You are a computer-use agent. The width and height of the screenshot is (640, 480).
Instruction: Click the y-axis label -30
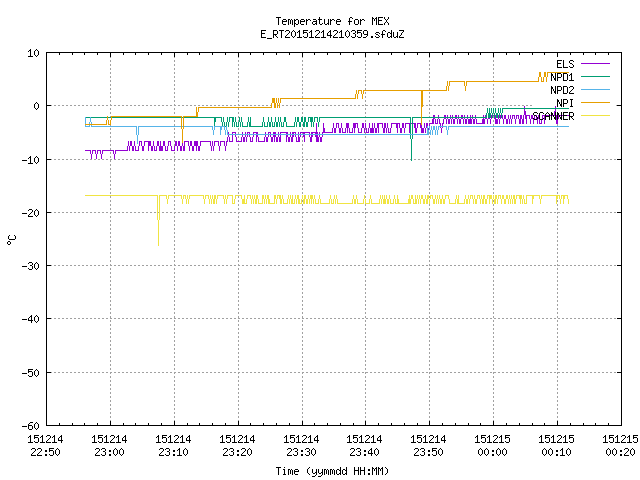tap(31, 266)
